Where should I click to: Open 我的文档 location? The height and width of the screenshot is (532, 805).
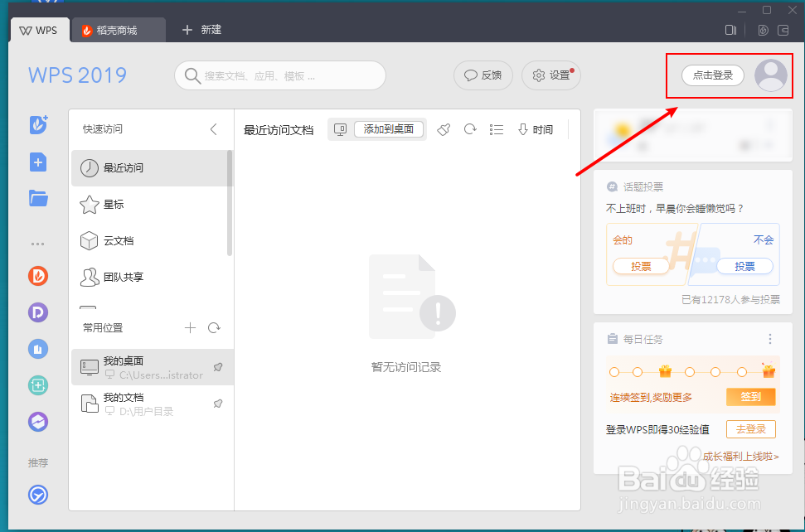coord(153,404)
